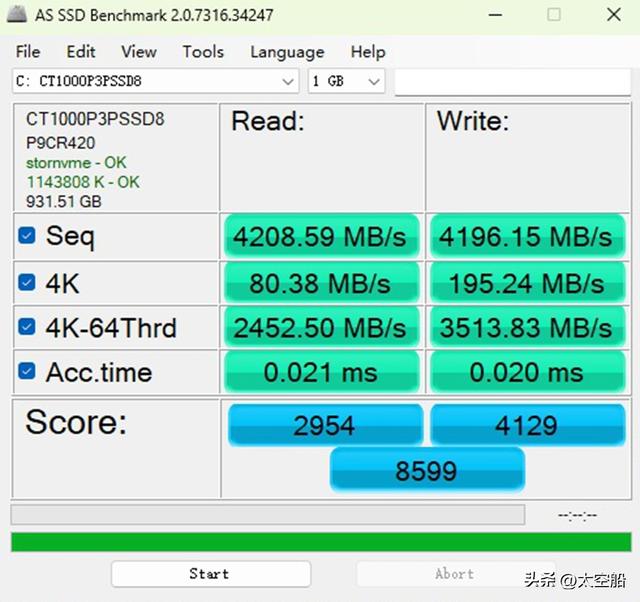Click the green overall progress bar
Screen dimensions: 640x602
(321, 542)
